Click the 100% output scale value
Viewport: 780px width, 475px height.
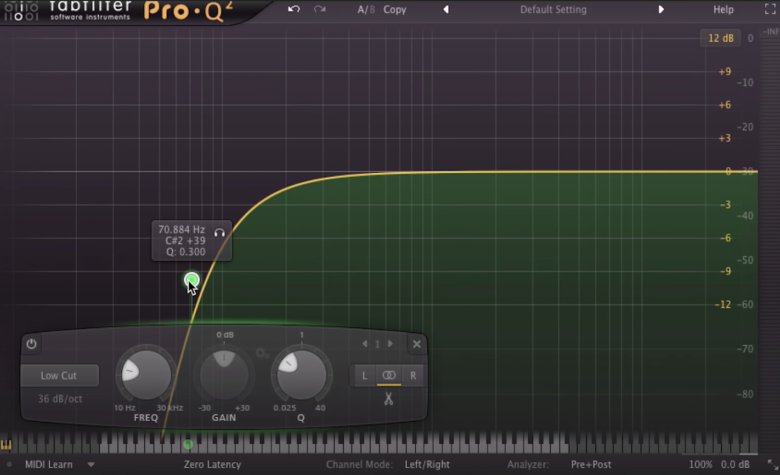tap(700, 465)
